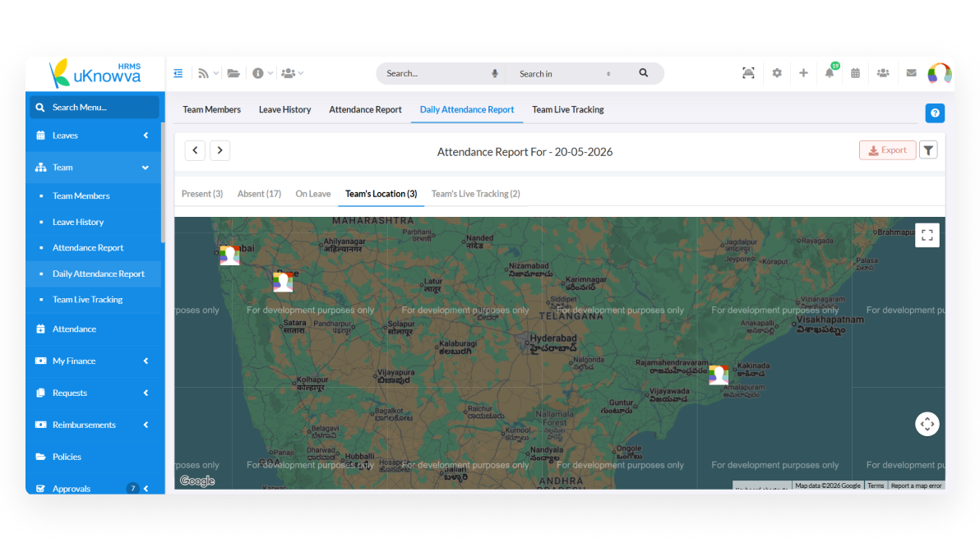
Task: Open the calendar icon in top bar
Action: pos(855,73)
